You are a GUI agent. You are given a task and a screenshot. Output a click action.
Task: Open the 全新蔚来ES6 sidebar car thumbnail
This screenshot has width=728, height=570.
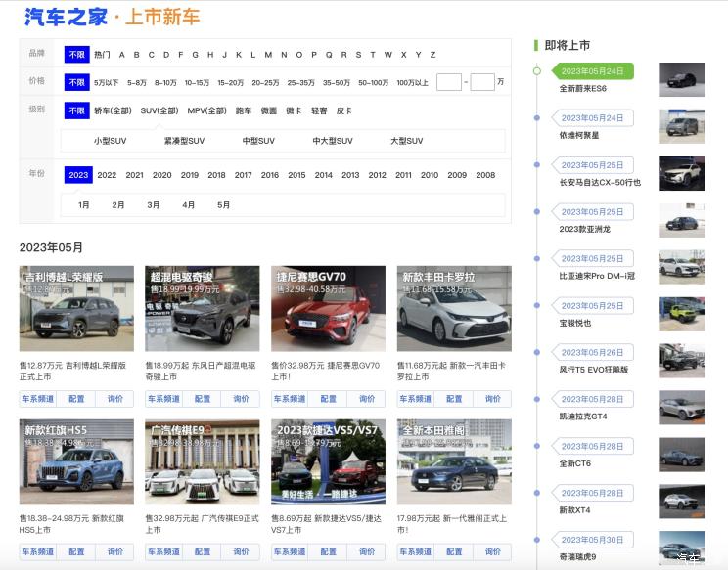click(681, 79)
